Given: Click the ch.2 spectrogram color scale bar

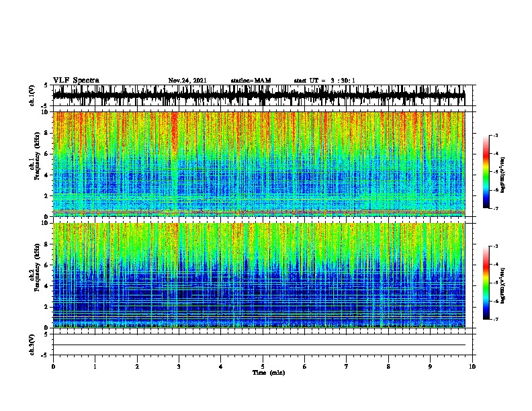Looking at the screenshot, I should coord(486,283).
